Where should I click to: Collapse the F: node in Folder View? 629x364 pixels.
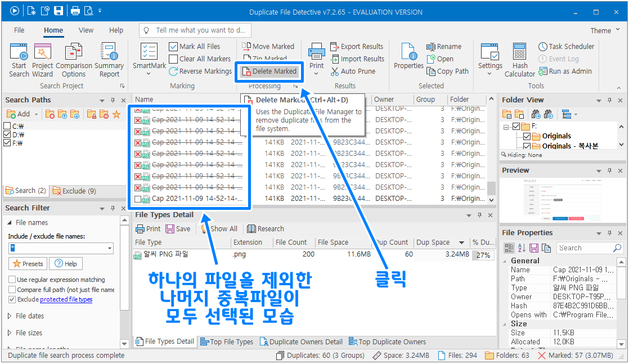(x=506, y=127)
